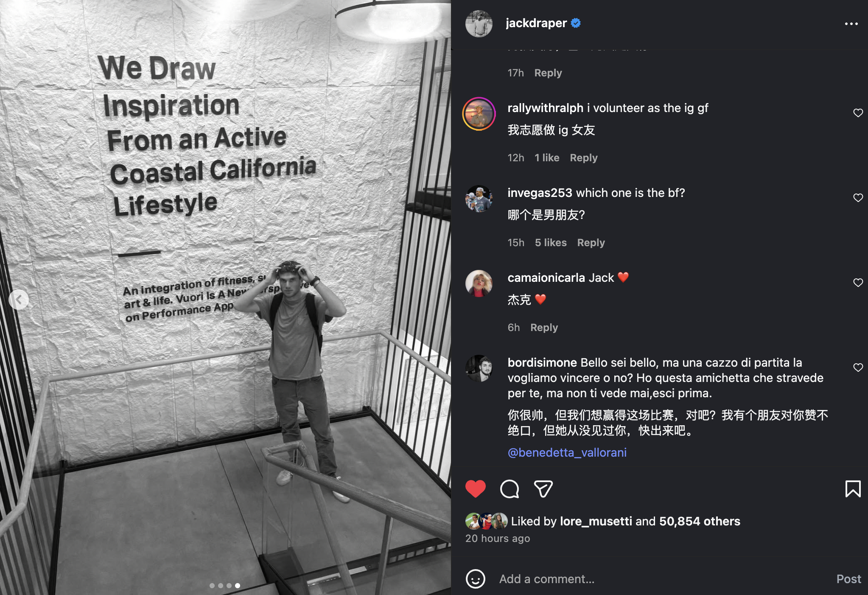
Task: Open the three-dot more options menu
Action: pyautogui.click(x=851, y=24)
